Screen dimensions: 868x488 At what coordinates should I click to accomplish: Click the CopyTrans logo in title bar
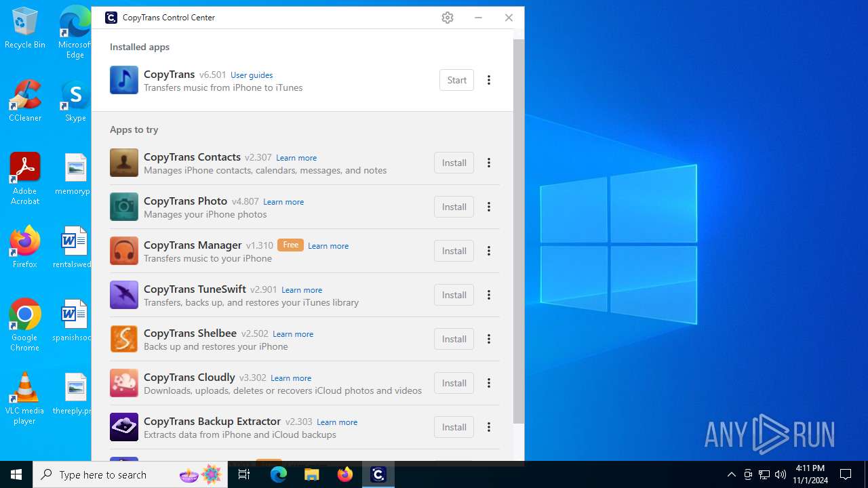tap(111, 18)
